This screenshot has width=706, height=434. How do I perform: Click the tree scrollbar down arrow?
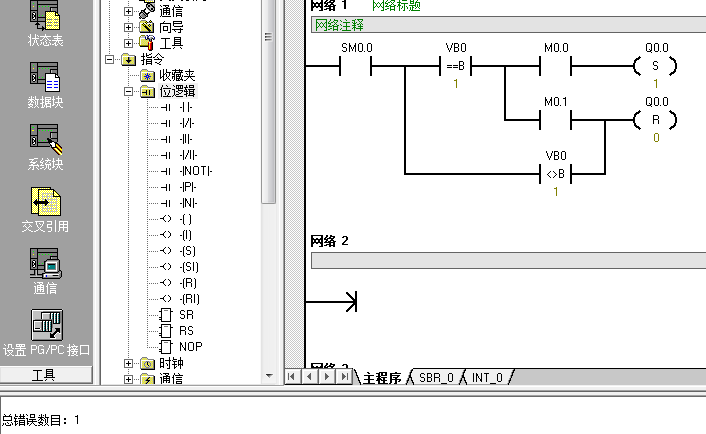(269, 375)
